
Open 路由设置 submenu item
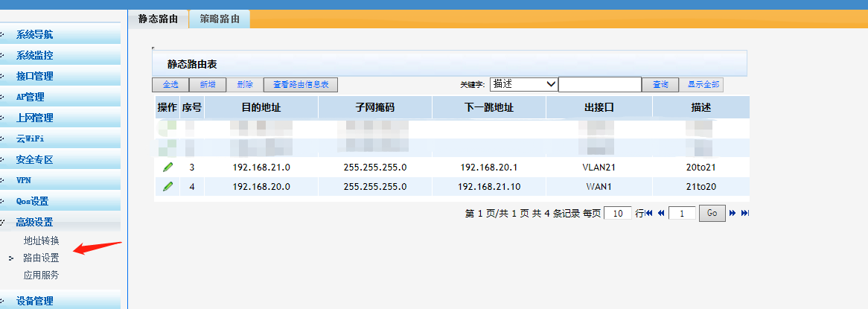pos(41,258)
